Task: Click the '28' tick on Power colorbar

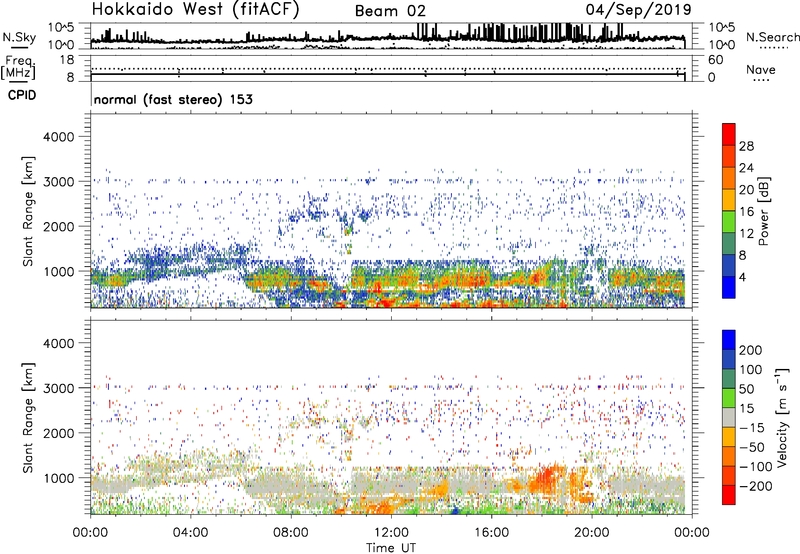Action: pyautogui.click(x=746, y=146)
